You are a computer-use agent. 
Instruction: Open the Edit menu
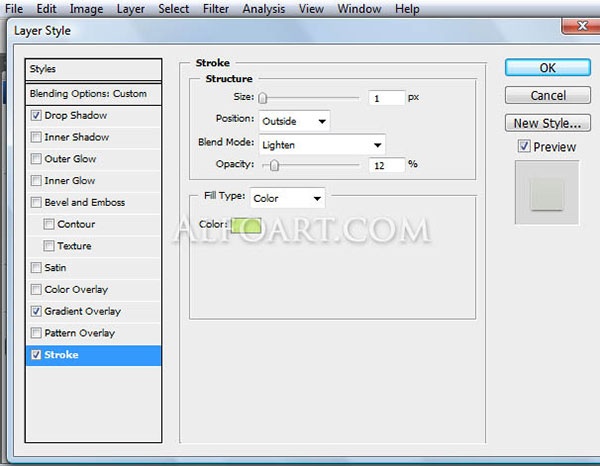pos(46,8)
